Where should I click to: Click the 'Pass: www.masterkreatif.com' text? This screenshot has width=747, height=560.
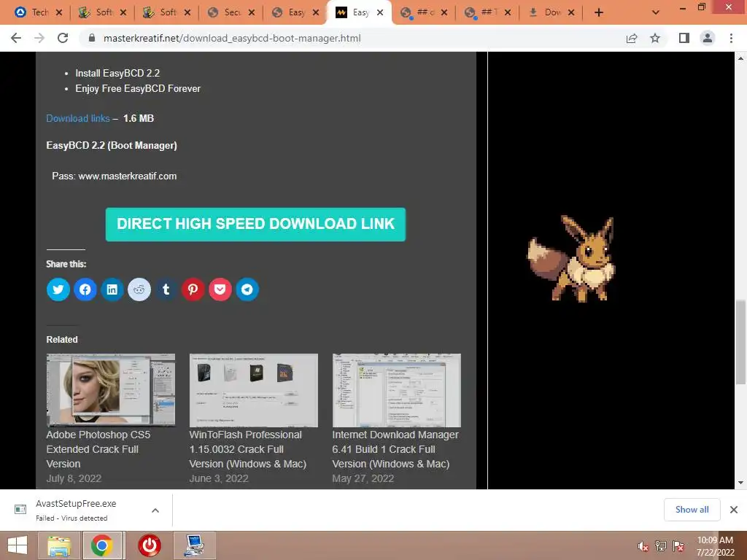coord(115,176)
